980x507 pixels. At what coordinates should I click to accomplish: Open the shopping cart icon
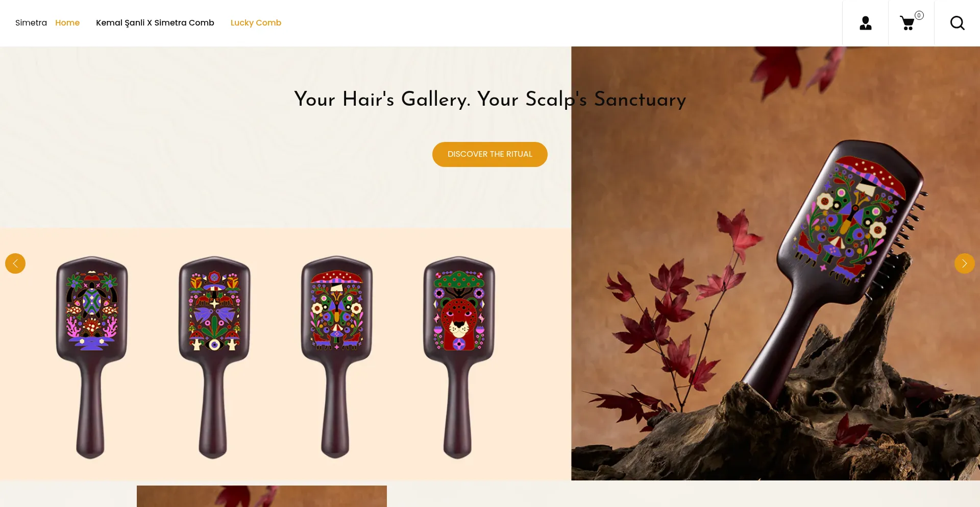[x=907, y=23]
